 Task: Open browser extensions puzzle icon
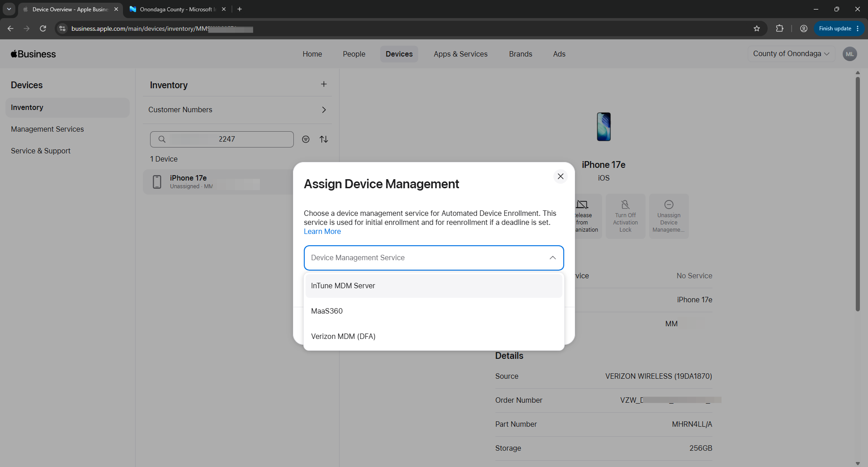(779, 29)
